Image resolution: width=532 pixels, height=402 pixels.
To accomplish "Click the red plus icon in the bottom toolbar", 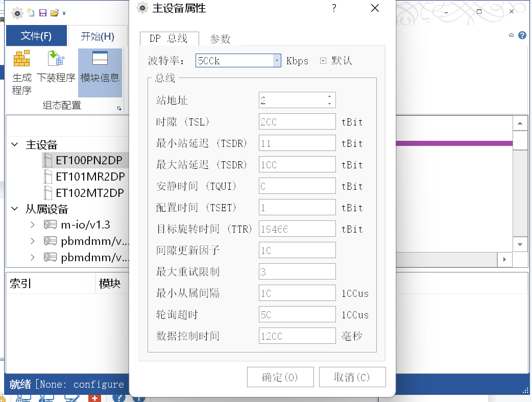I will tap(94, 398).
